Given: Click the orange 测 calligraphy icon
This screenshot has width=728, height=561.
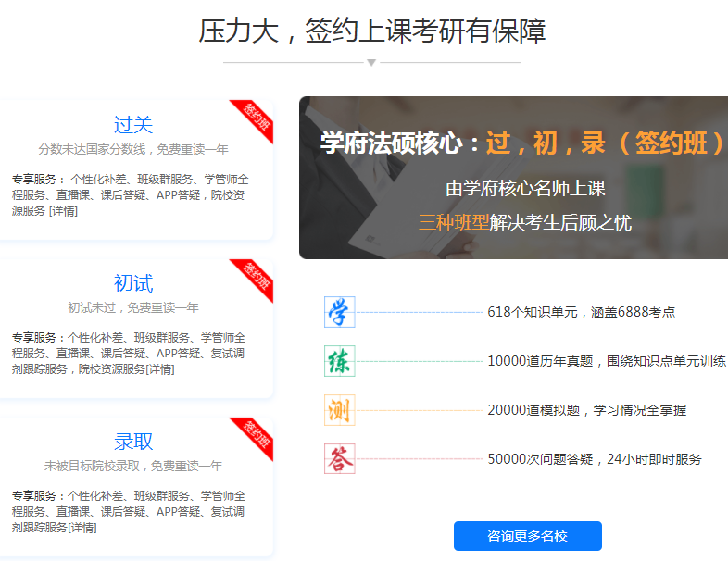Looking at the screenshot, I should pos(339,410).
